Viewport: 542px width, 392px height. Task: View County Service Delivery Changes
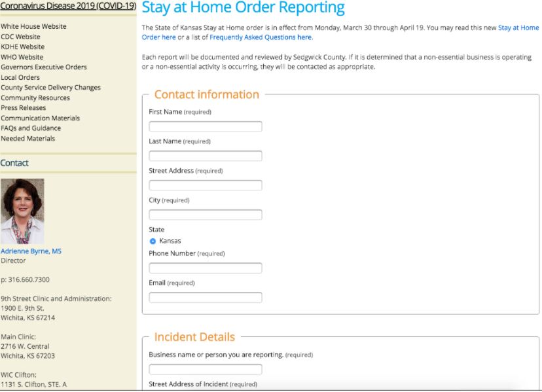[x=50, y=88]
